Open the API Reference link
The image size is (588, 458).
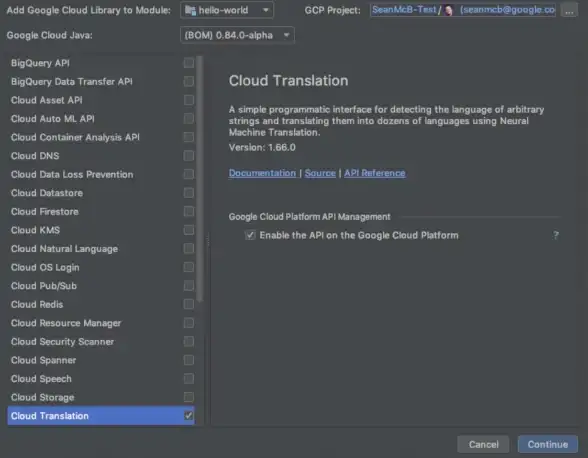pyautogui.click(x=375, y=173)
